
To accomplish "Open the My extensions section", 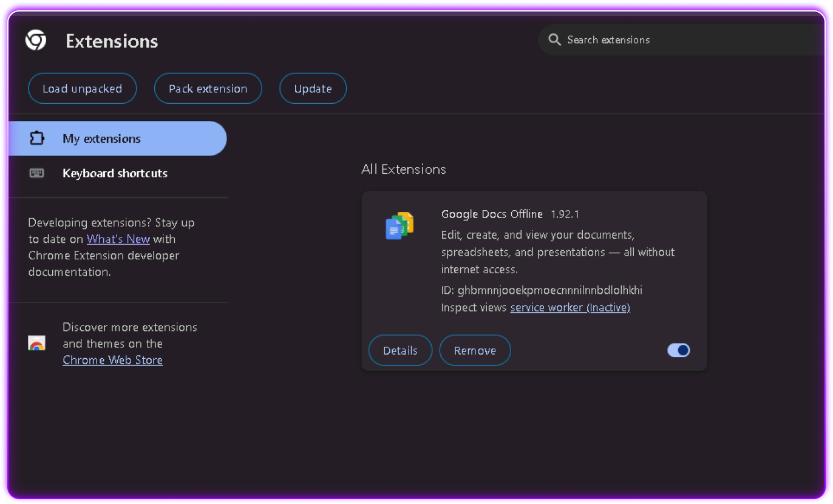I will click(118, 138).
